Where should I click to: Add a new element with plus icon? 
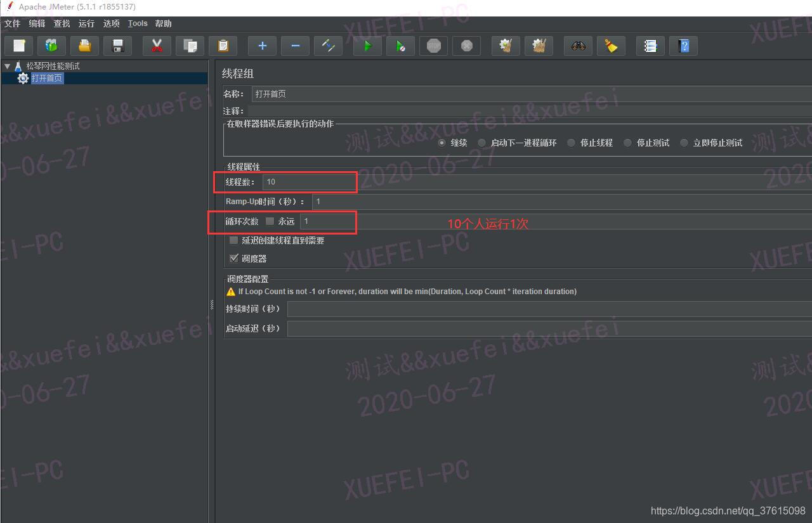(x=262, y=46)
